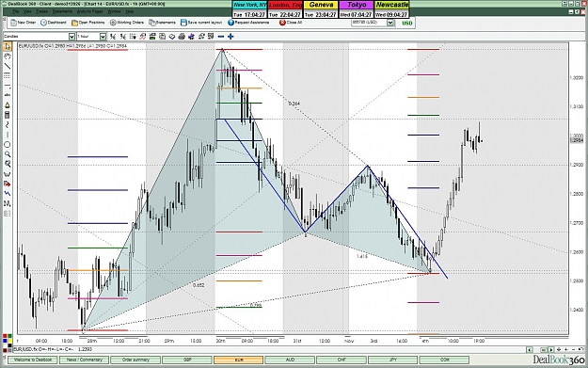Click the blue minus zoom out icon

pyautogui.click(x=221, y=37)
